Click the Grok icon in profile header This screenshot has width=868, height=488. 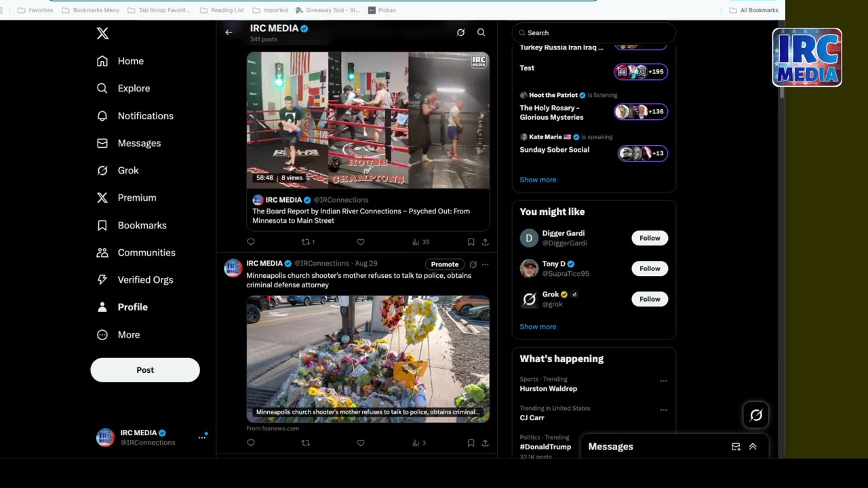click(460, 33)
